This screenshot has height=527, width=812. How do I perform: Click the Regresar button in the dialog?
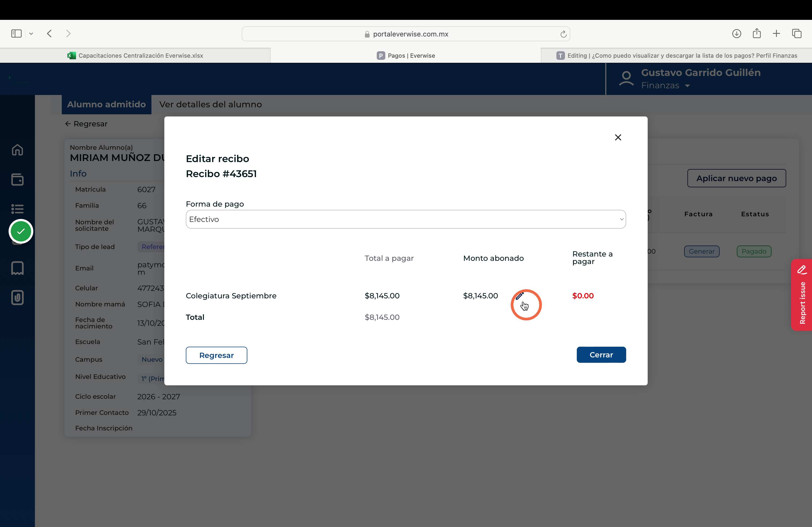(216, 355)
